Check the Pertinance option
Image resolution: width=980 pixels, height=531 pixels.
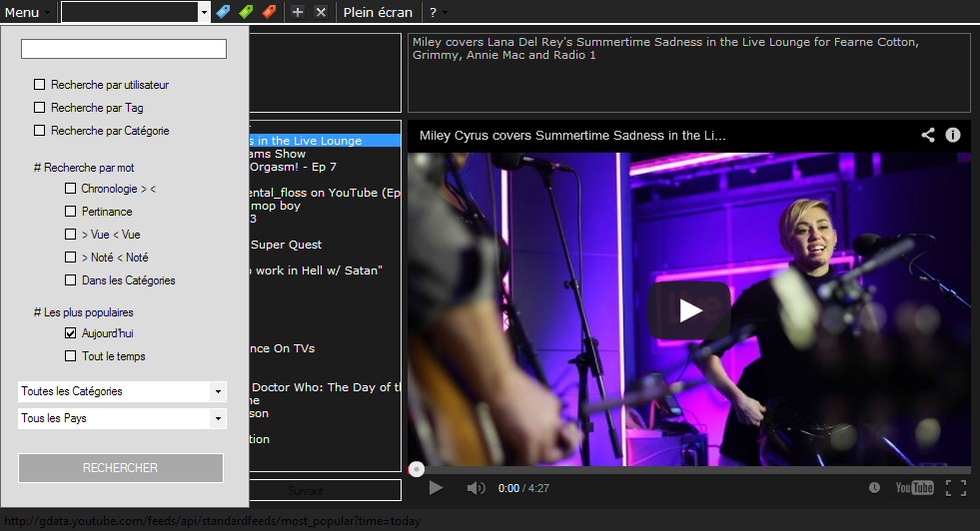[x=71, y=212]
